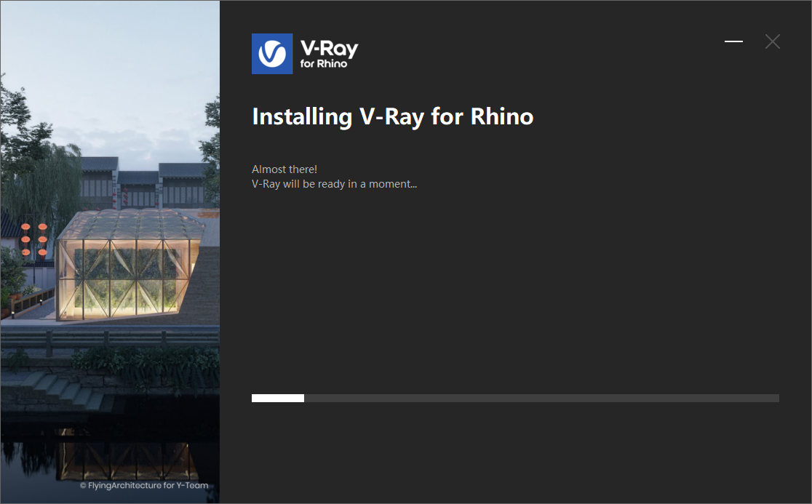This screenshot has height=504, width=812.
Task: Click 'V-Ray will be ready in a moment...' text
Action: (334, 184)
